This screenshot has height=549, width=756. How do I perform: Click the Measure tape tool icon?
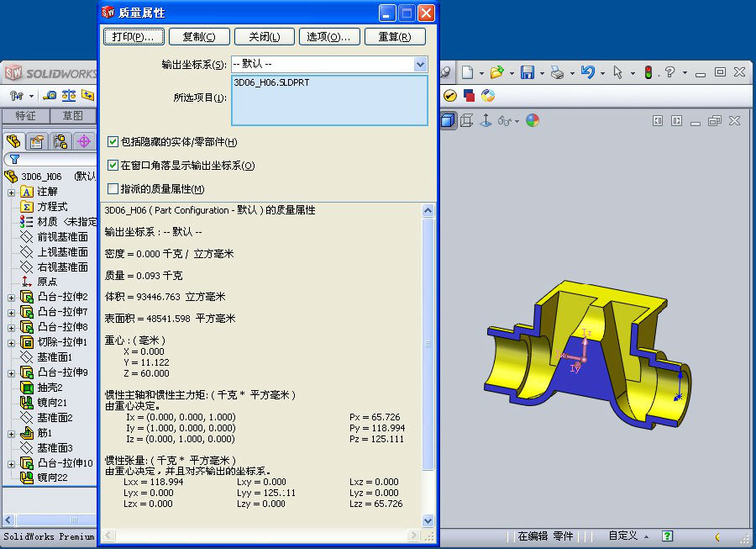click(50, 97)
